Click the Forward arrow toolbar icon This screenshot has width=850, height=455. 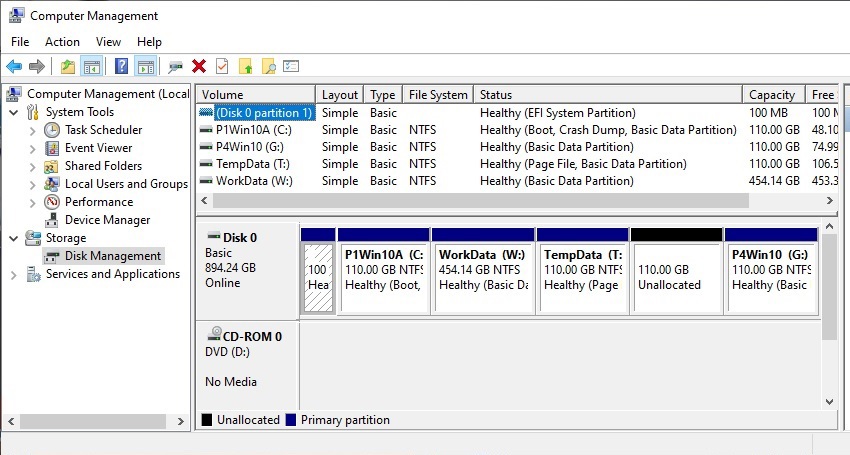pyautogui.click(x=37, y=67)
